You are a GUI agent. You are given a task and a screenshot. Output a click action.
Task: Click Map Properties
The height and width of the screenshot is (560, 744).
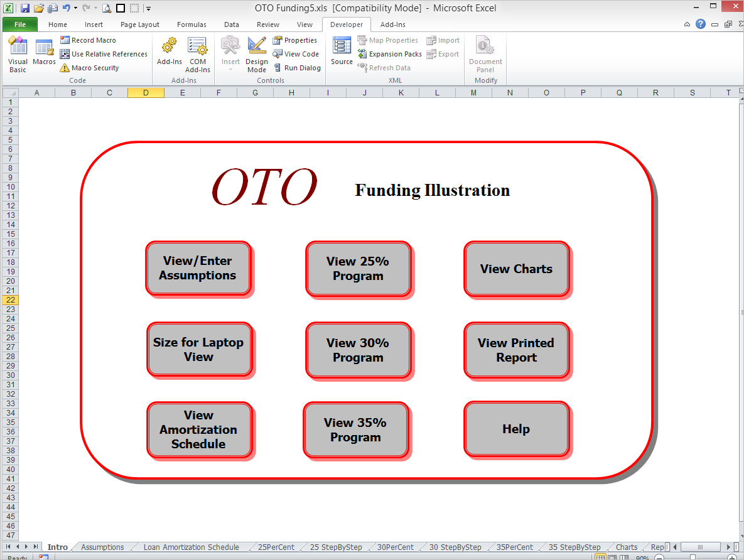(387, 40)
